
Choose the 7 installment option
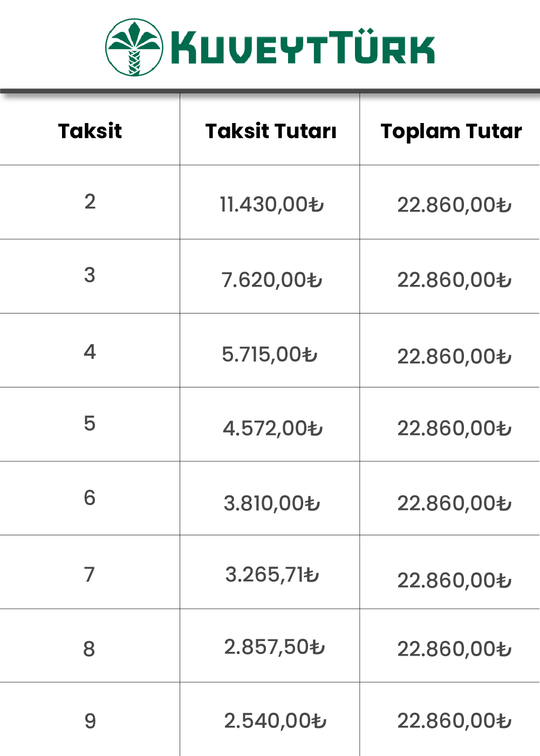(x=90, y=575)
